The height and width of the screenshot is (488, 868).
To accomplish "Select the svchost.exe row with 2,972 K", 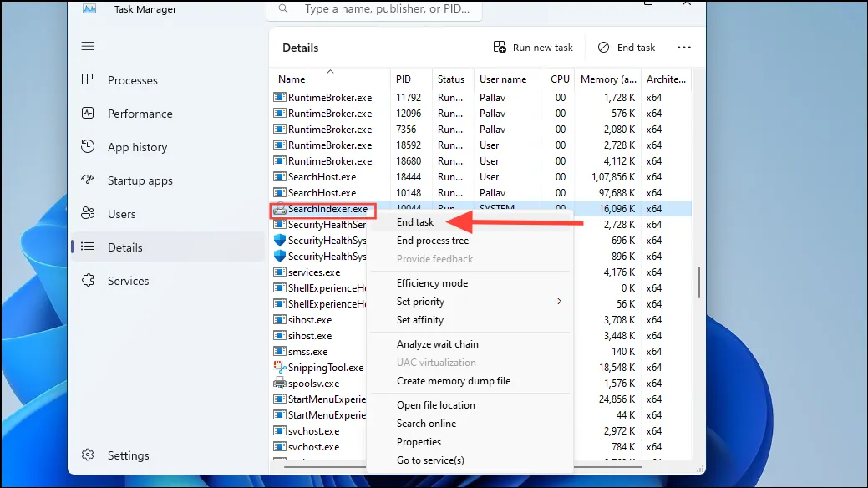I will [480, 431].
